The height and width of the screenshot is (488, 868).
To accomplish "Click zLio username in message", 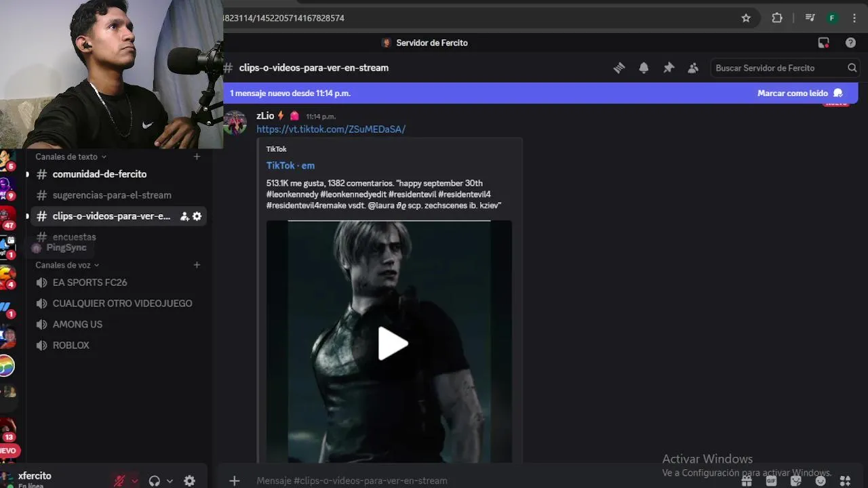I will (x=265, y=116).
